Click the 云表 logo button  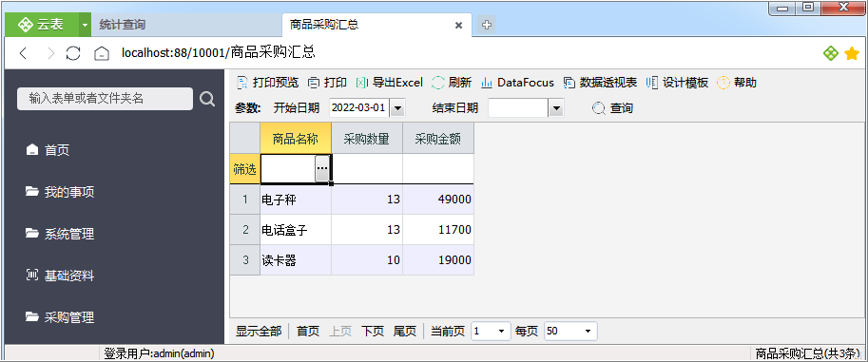coord(41,25)
